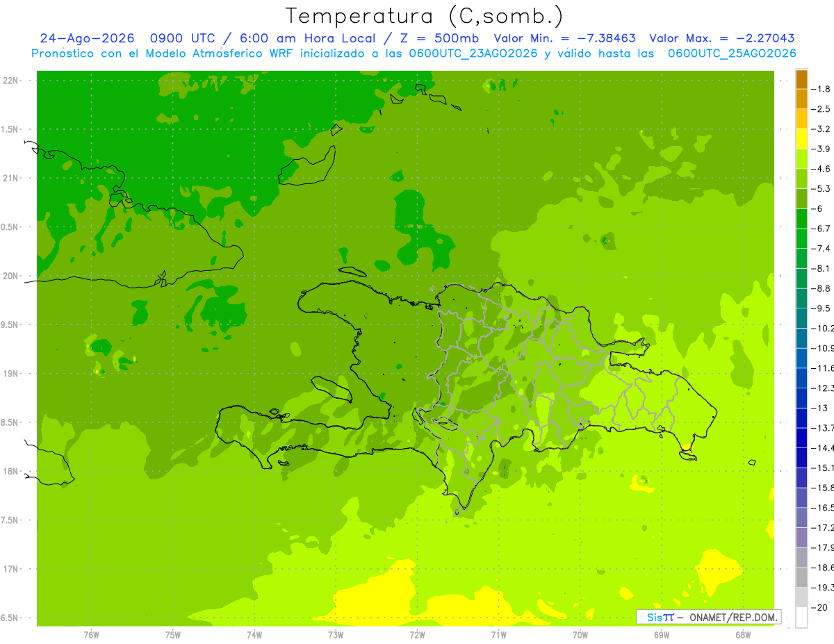The image size is (834, 644).
Task: Click the '18N' latitude axis label
Action: (12, 471)
